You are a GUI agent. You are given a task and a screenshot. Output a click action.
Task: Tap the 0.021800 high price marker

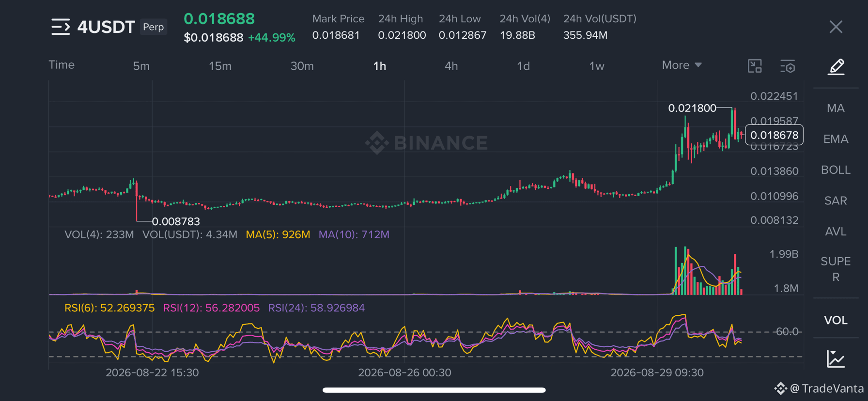(x=692, y=108)
